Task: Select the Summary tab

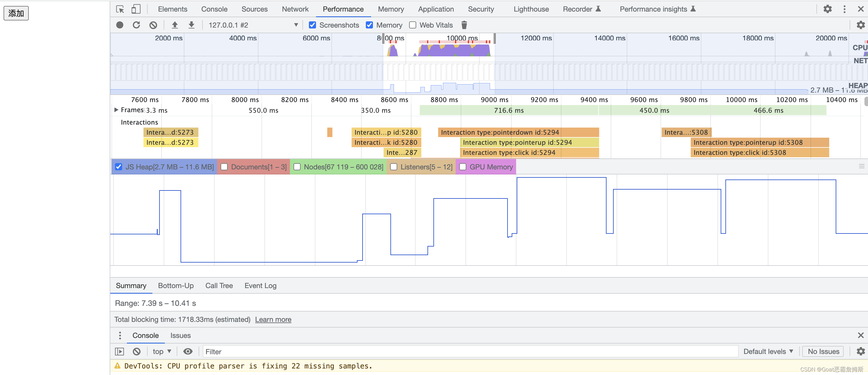Action: point(131,286)
